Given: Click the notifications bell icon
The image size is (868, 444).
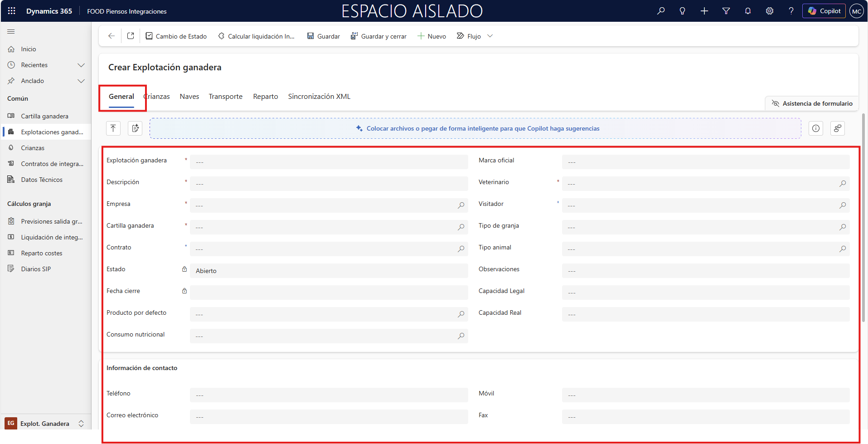Looking at the screenshot, I should tap(747, 11).
